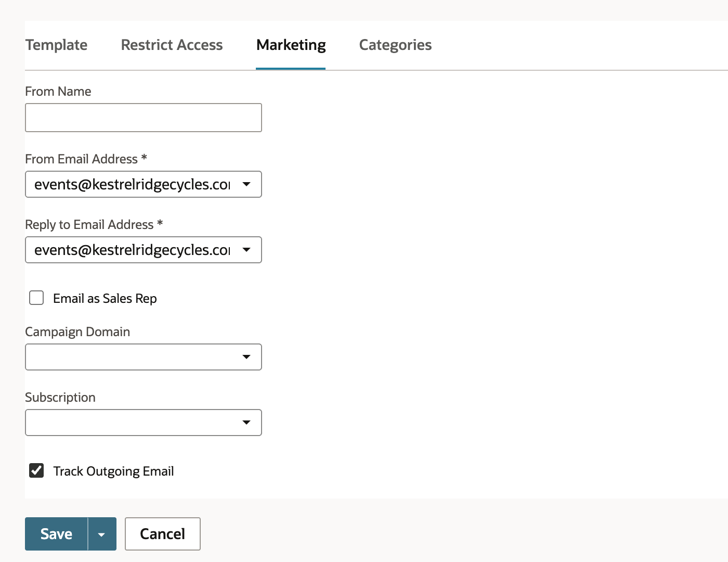728x562 pixels.
Task: Go to the Categories tab
Action: click(395, 45)
